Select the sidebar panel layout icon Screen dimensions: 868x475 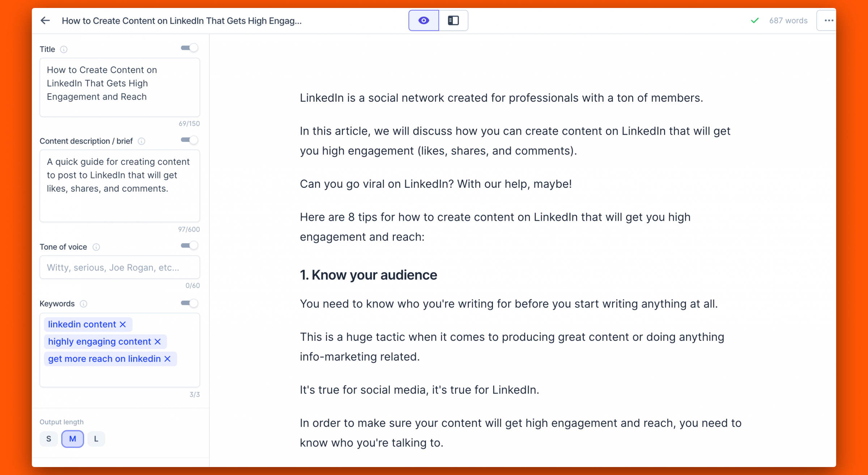[x=453, y=21]
